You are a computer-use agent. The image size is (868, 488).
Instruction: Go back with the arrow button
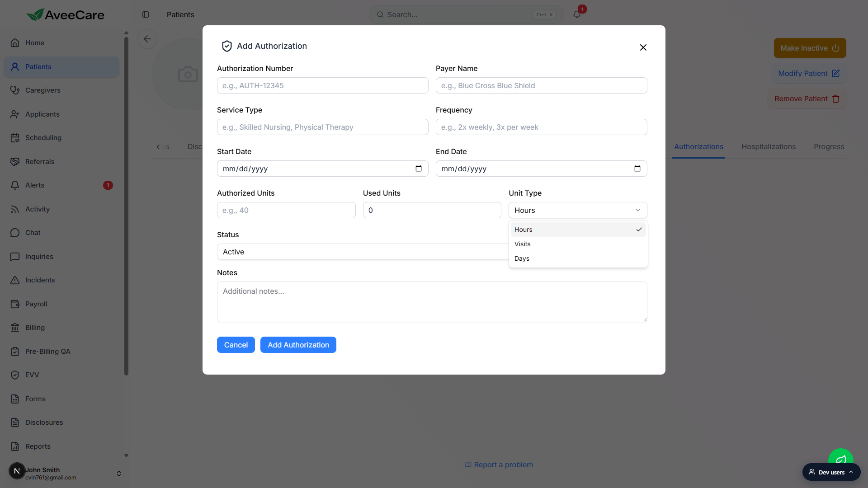(x=147, y=39)
